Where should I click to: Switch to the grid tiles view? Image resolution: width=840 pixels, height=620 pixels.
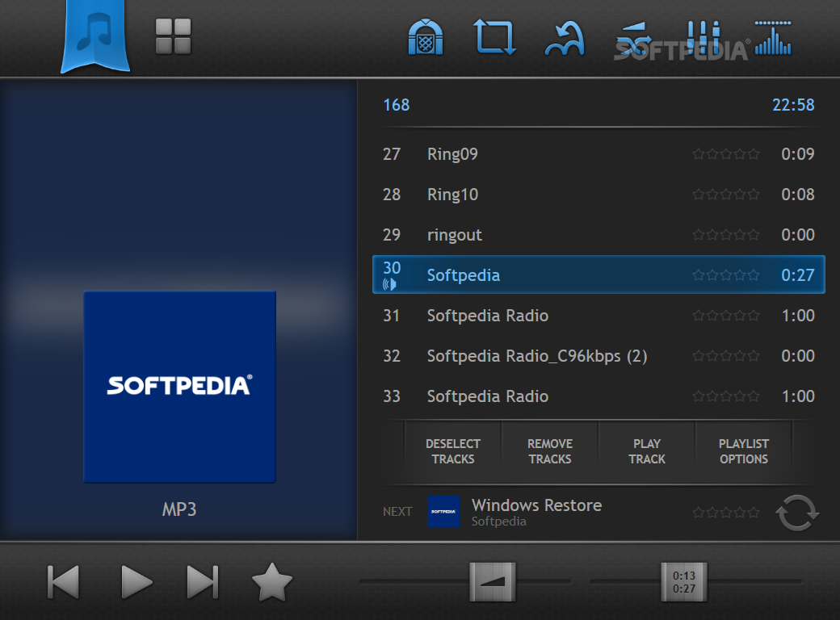tap(173, 36)
